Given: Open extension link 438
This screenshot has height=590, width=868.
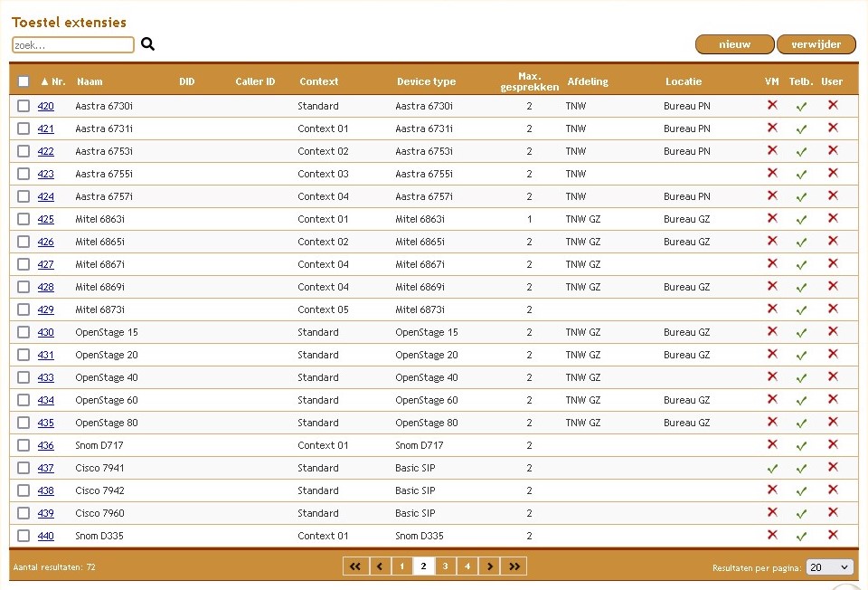Looking at the screenshot, I should 45,490.
